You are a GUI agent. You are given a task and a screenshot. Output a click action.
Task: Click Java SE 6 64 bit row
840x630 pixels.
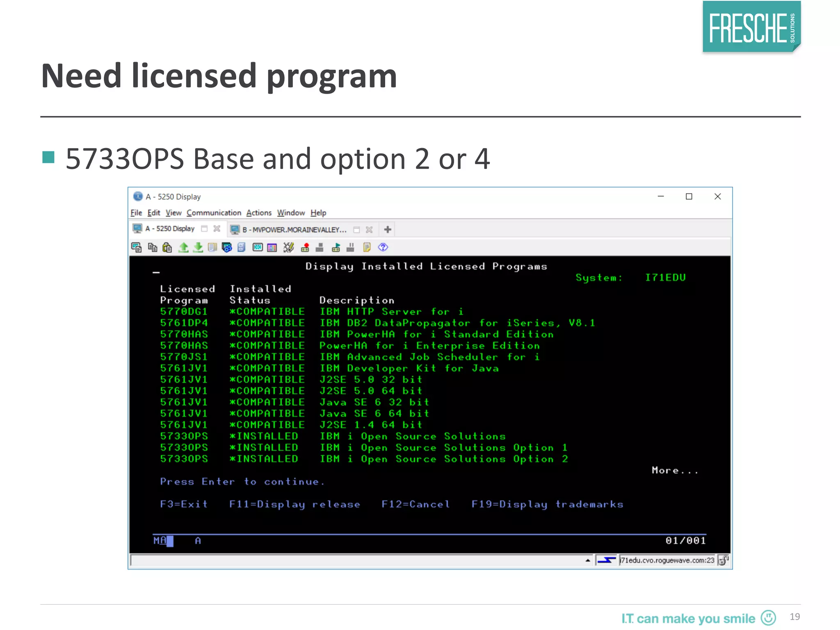[x=294, y=413]
